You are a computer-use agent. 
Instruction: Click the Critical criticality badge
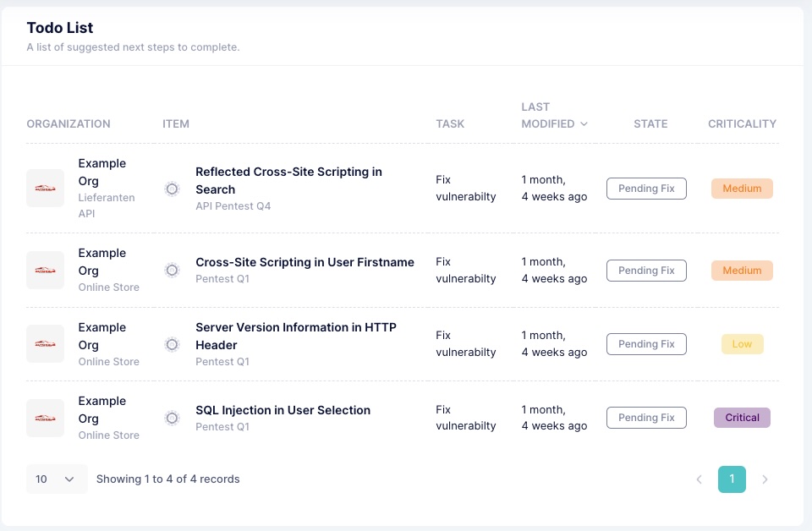pos(742,418)
